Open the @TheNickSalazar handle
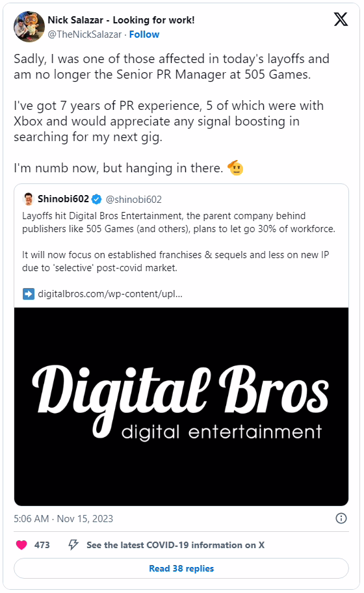364x593 pixels. [84, 34]
